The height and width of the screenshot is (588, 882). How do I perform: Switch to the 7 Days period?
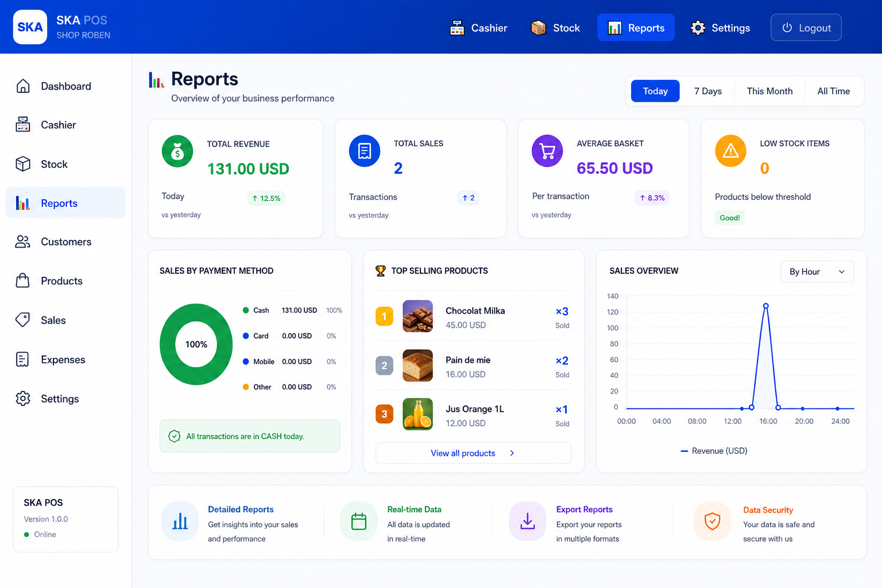(708, 91)
